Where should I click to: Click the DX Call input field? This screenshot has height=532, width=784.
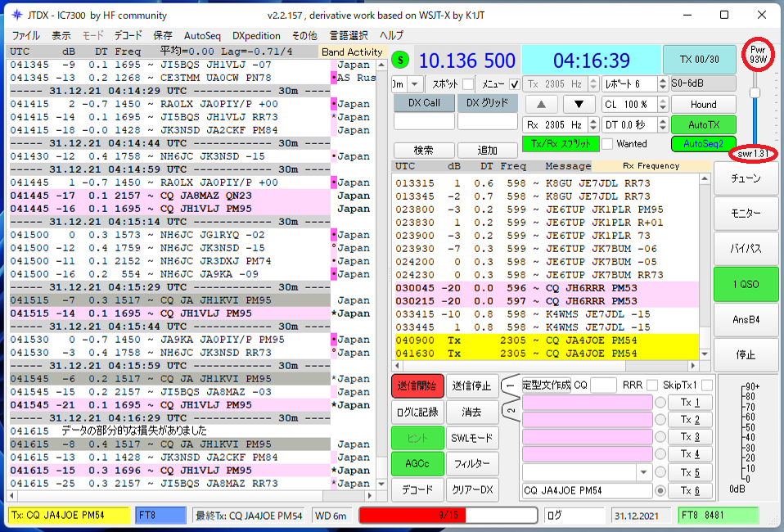click(x=424, y=121)
